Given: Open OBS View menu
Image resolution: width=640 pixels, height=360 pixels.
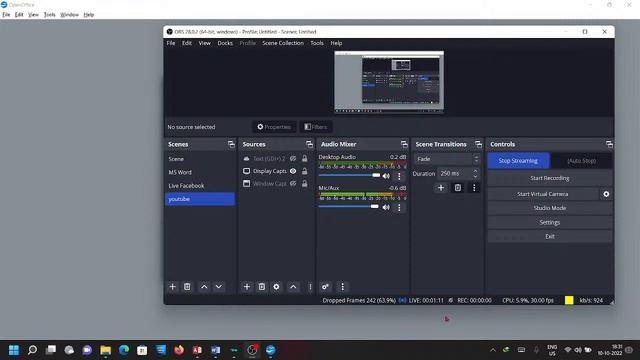Looking at the screenshot, I should (x=204, y=43).
